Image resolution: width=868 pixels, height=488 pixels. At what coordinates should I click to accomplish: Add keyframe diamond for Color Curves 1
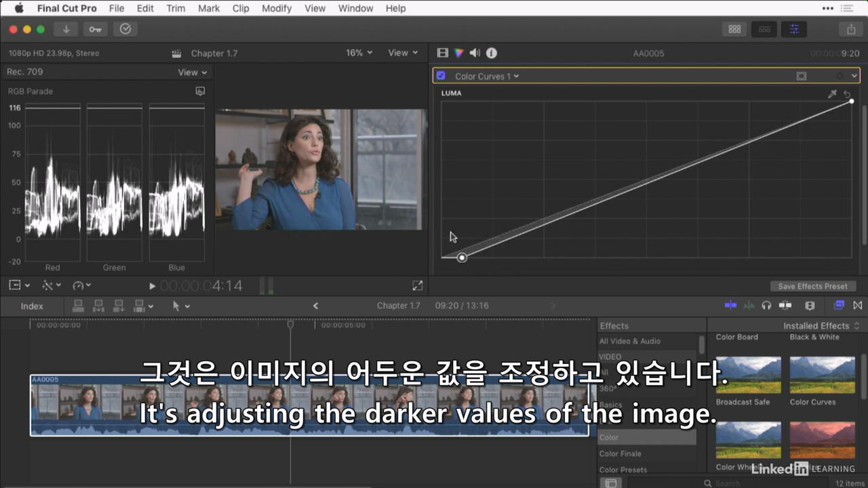pos(840,77)
